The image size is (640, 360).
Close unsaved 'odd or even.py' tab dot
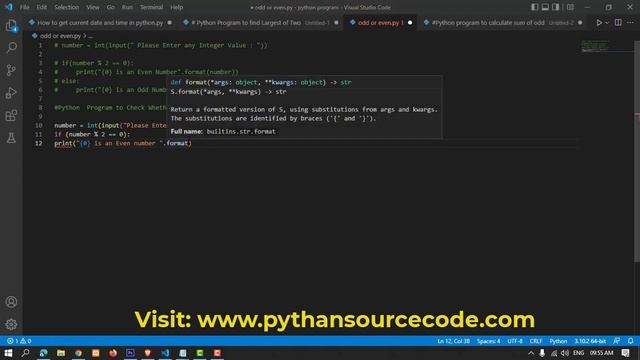click(x=410, y=23)
